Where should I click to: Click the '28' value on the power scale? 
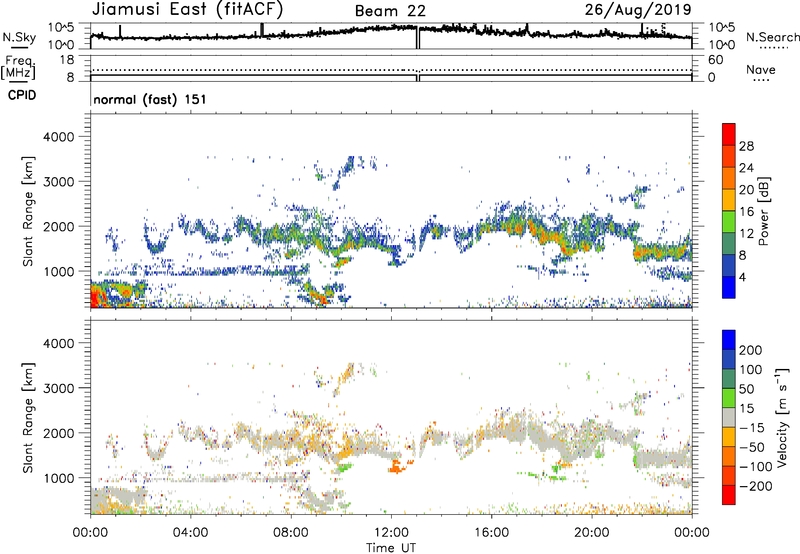click(x=746, y=146)
